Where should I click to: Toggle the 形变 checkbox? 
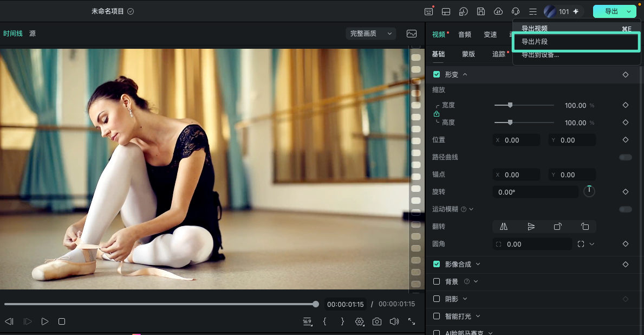pyautogui.click(x=437, y=74)
